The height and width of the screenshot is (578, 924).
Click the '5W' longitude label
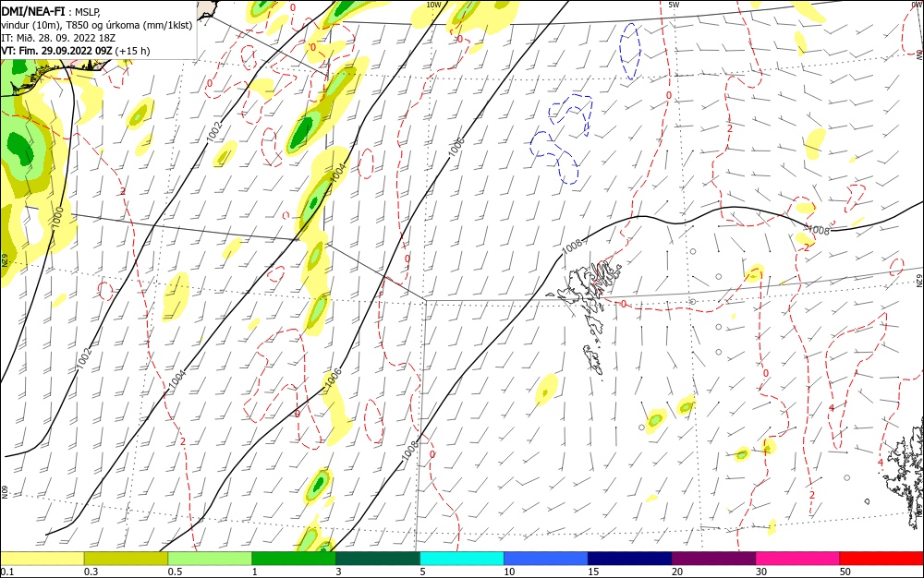[674, 5]
